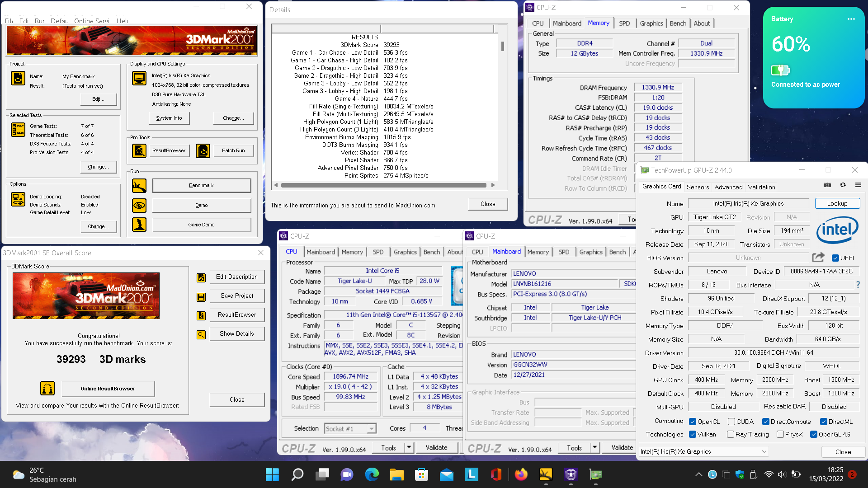This screenshot has width=868, height=488.
Task: Toggle the Vulkan checkbox
Action: [x=693, y=434]
